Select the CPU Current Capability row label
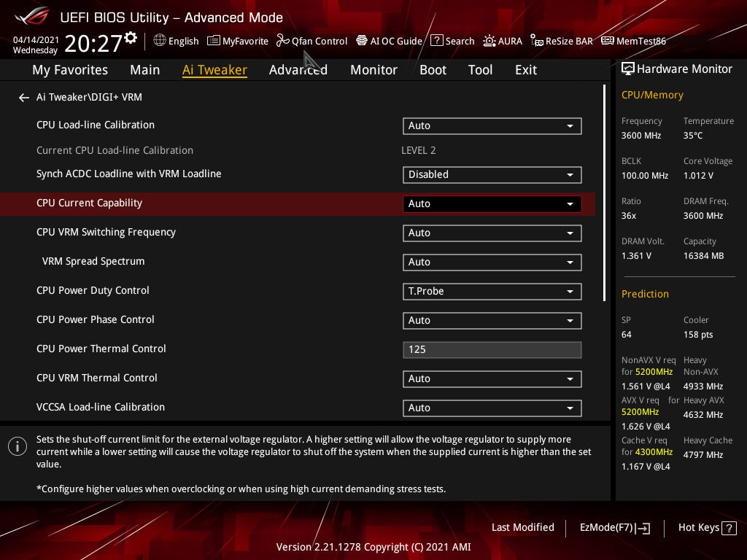The height and width of the screenshot is (560, 747). (89, 203)
